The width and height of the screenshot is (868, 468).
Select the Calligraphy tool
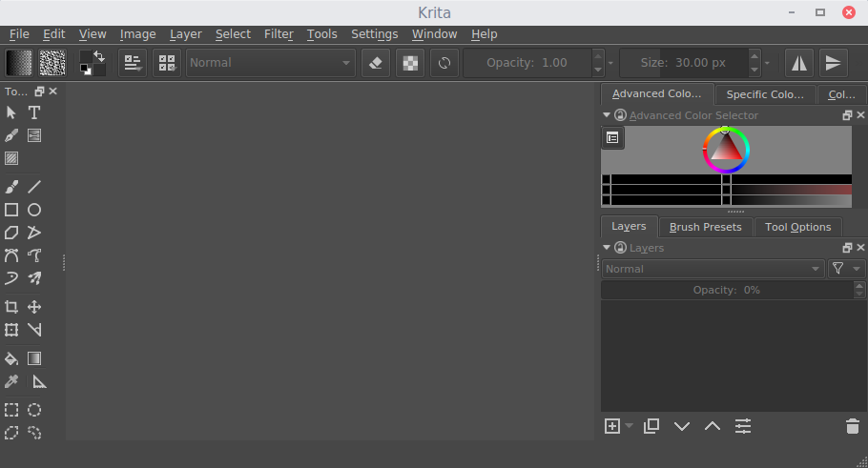tap(11, 135)
